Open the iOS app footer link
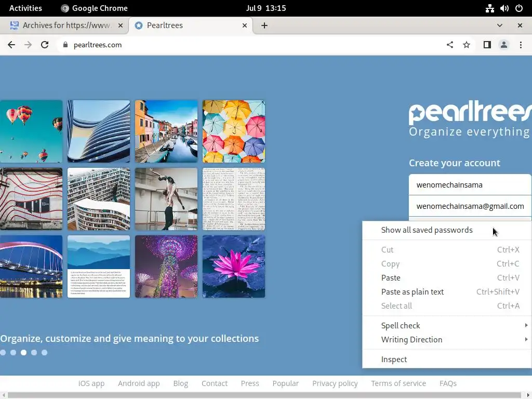Screen dimensions: 532x399 pyautogui.click(x=91, y=383)
